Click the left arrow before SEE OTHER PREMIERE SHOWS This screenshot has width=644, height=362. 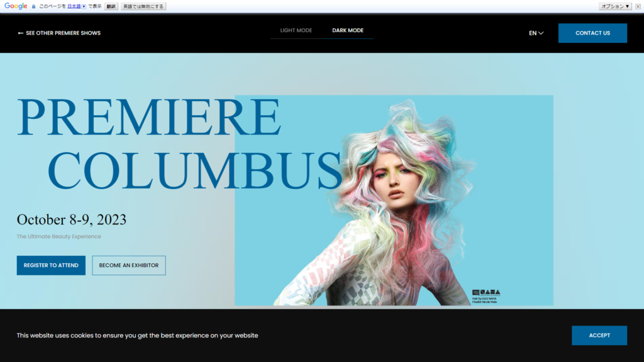click(x=18, y=33)
